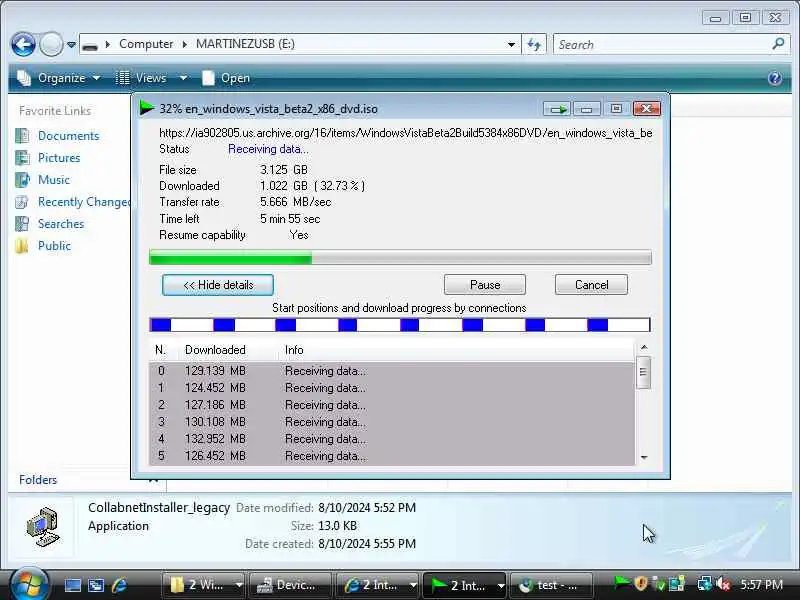Select connection 0 row, 129.139 MB
Viewport: 800px width, 600px height.
[x=391, y=371]
